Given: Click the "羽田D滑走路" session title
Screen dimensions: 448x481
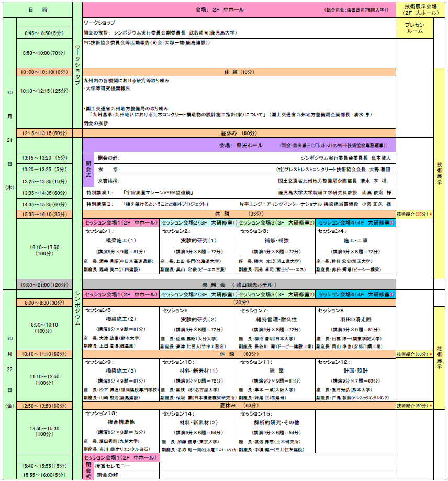Looking at the screenshot, I should pos(355,319).
